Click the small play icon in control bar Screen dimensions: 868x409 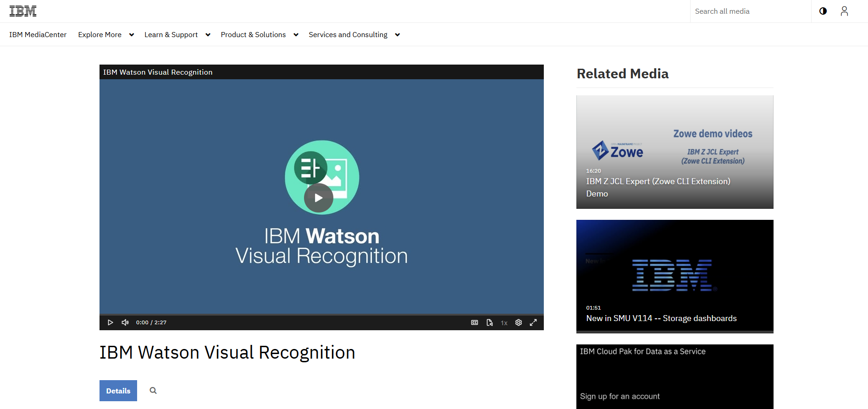(x=110, y=322)
